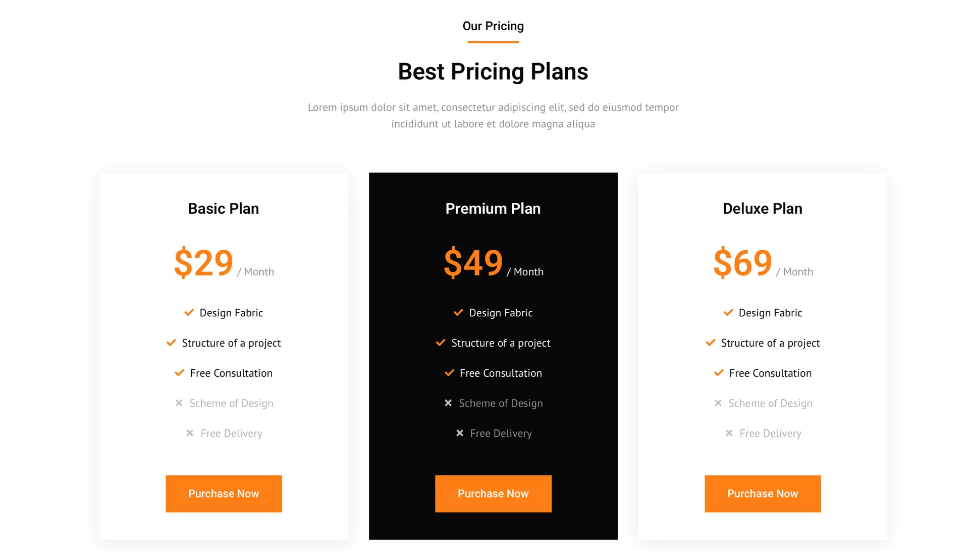
Task: Select the Basic Plan card title
Action: (x=224, y=209)
